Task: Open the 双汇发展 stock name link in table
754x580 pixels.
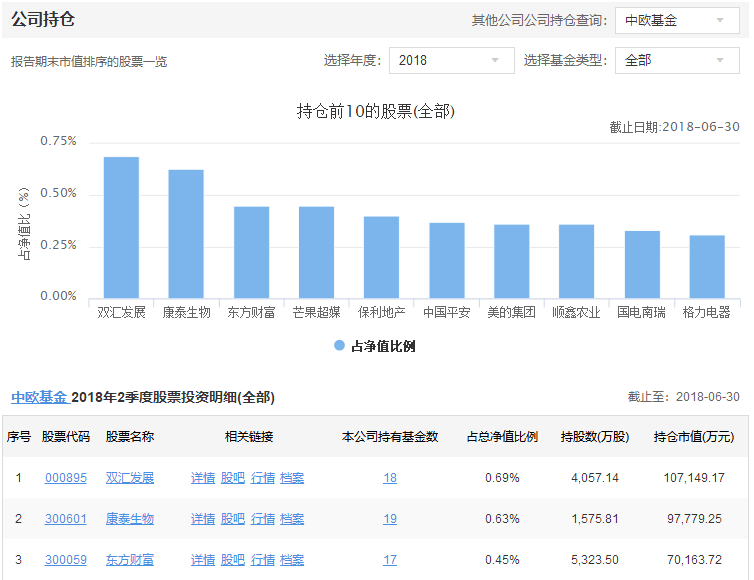Action: 130,478
